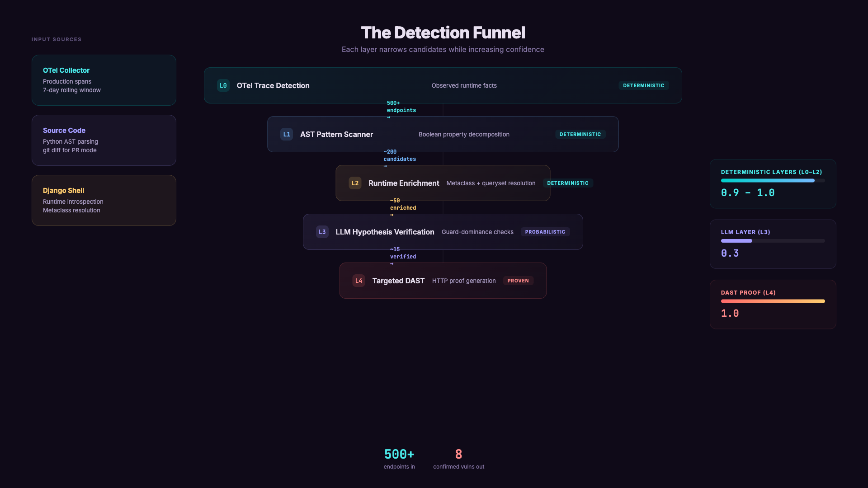Image resolution: width=868 pixels, height=488 pixels.
Task: Click the AST Pattern Scanner layer title
Action: click(x=336, y=134)
